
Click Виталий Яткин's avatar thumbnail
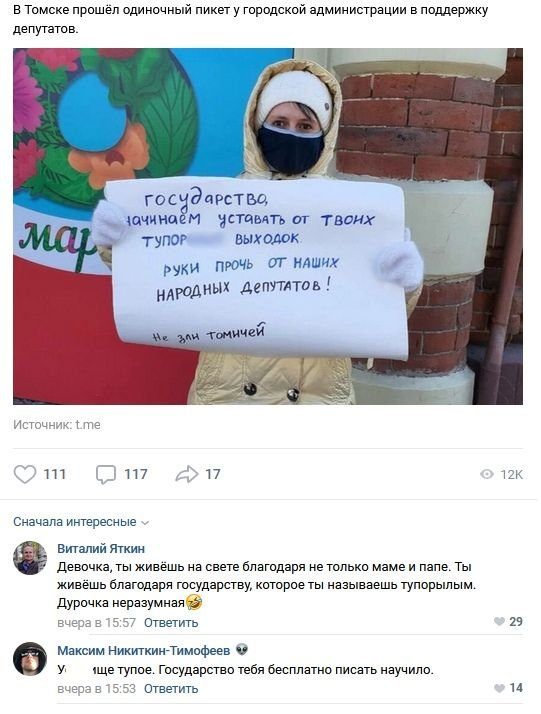click(30, 558)
